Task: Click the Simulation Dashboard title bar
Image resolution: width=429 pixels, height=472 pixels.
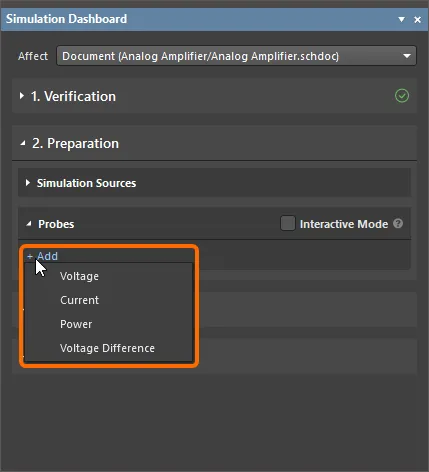Action: pos(200,19)
